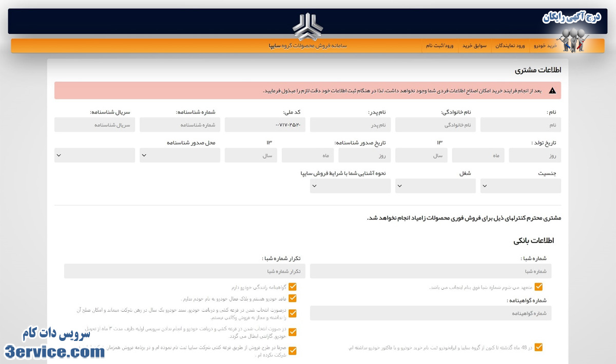Open the unlabeled dropdown left of محل صدور
The width and height of the screenshot is (616, 364).
click(94, 155)
